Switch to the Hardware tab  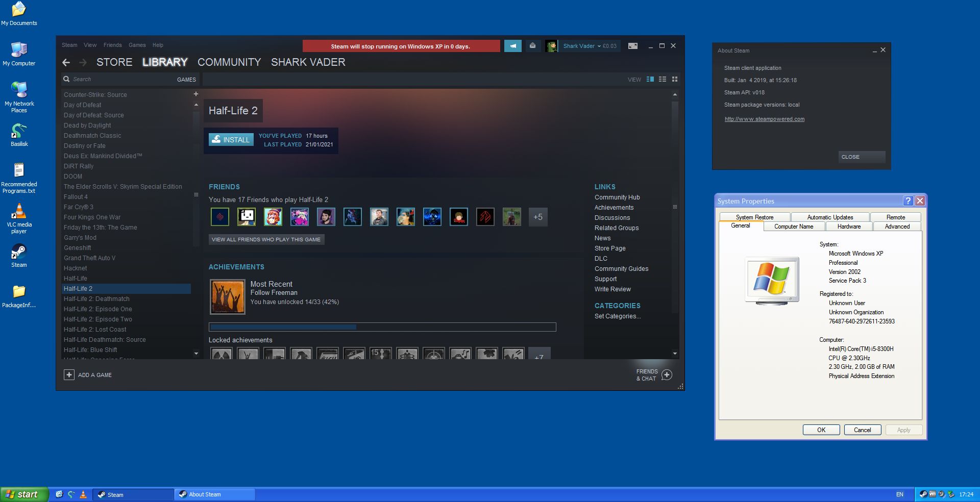coord(848,227)
